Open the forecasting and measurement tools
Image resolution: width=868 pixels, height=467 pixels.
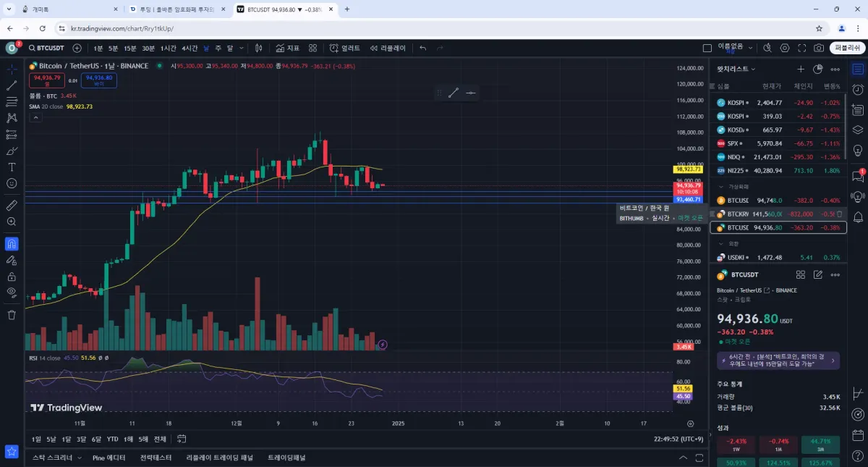[12, 135]
